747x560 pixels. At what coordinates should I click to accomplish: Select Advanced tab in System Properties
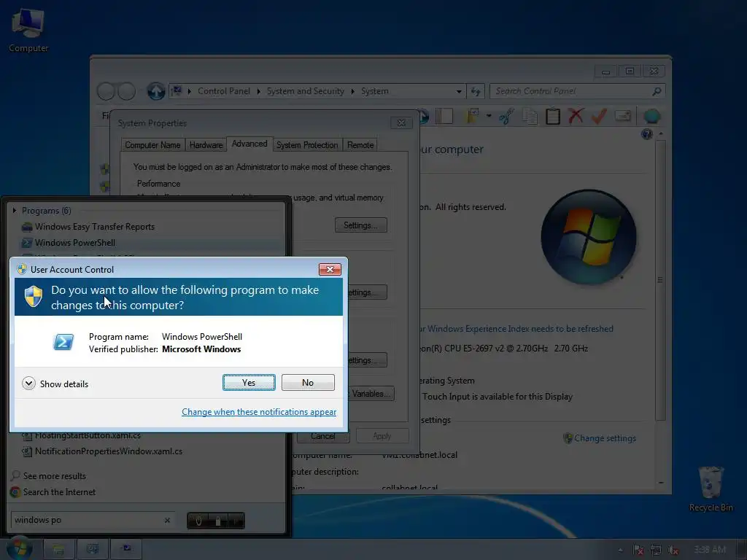[249, 144]
